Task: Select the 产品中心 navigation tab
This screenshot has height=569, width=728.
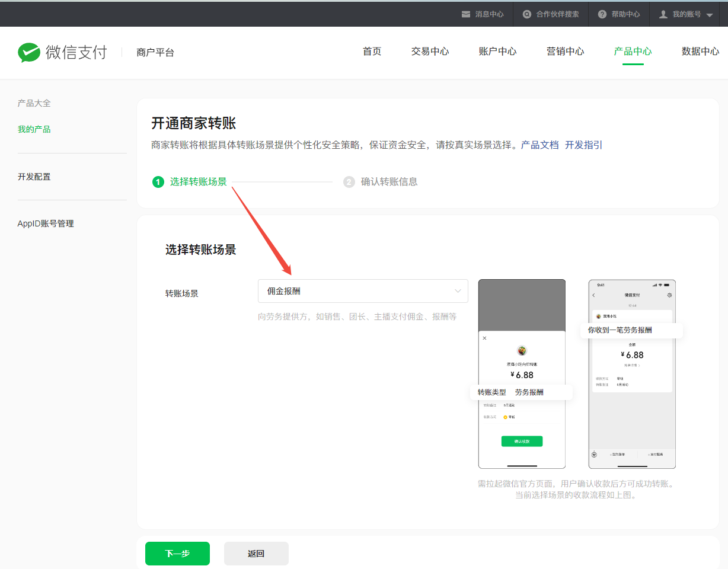Action: (633, 52)
